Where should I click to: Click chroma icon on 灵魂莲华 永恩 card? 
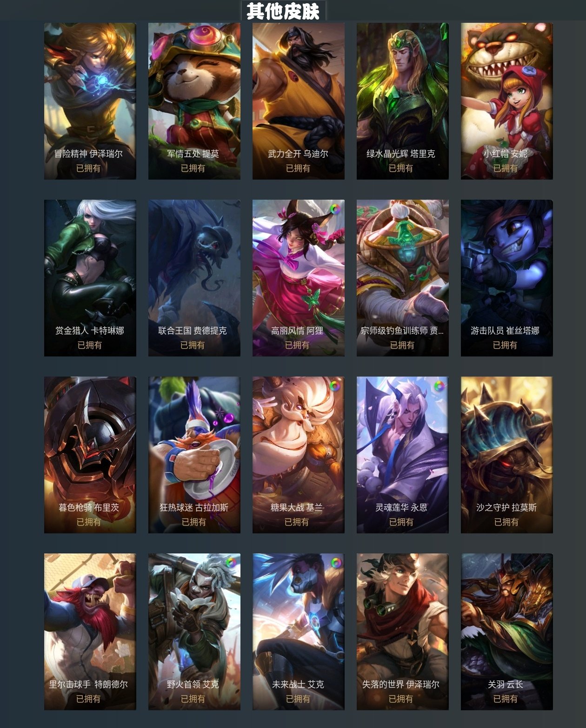439,386
